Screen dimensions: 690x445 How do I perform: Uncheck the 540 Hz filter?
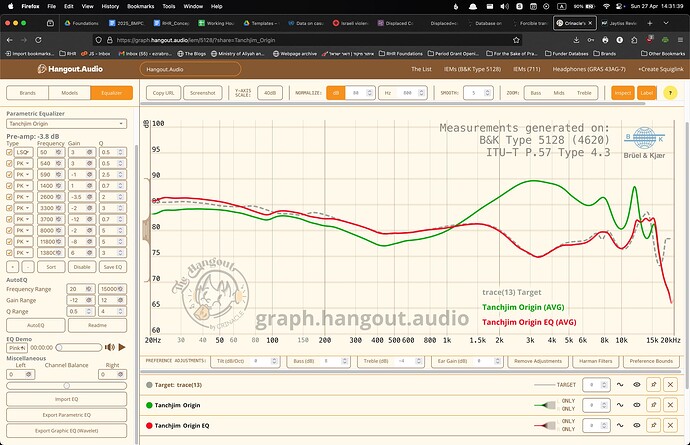pyautogui.click(x=9, y=163)
